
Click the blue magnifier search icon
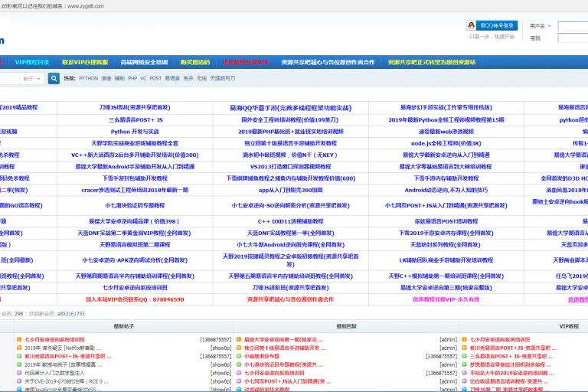click(x=54, y=78)
